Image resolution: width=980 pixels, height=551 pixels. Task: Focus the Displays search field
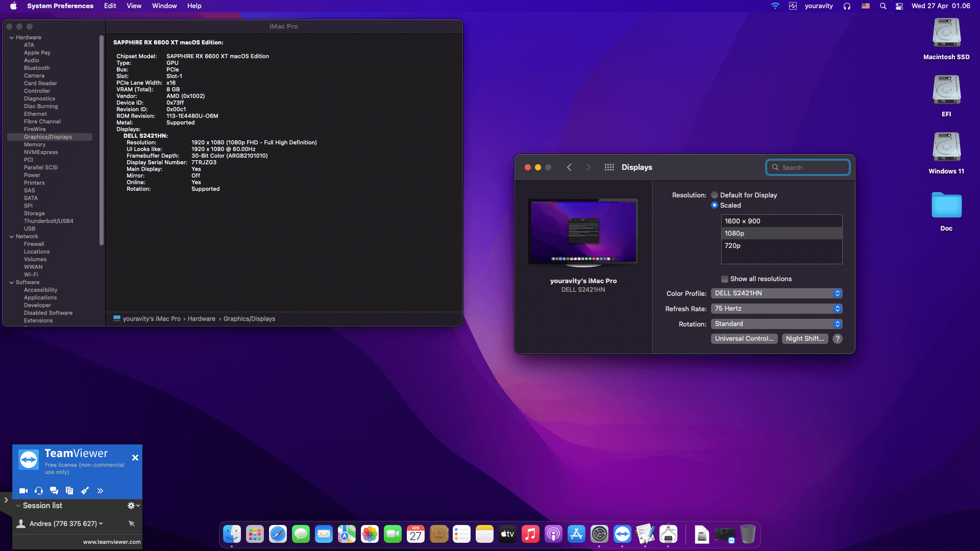click(808, 167)
